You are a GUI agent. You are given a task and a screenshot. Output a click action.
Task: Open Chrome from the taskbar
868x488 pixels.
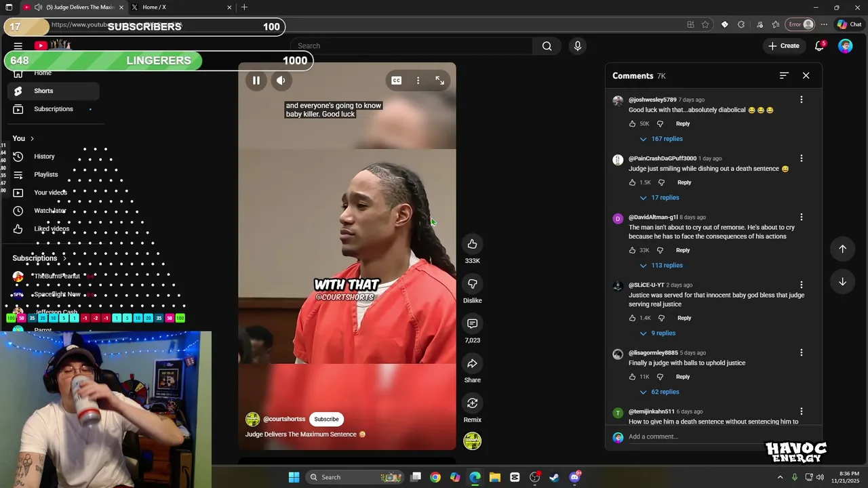coord(435,477)
